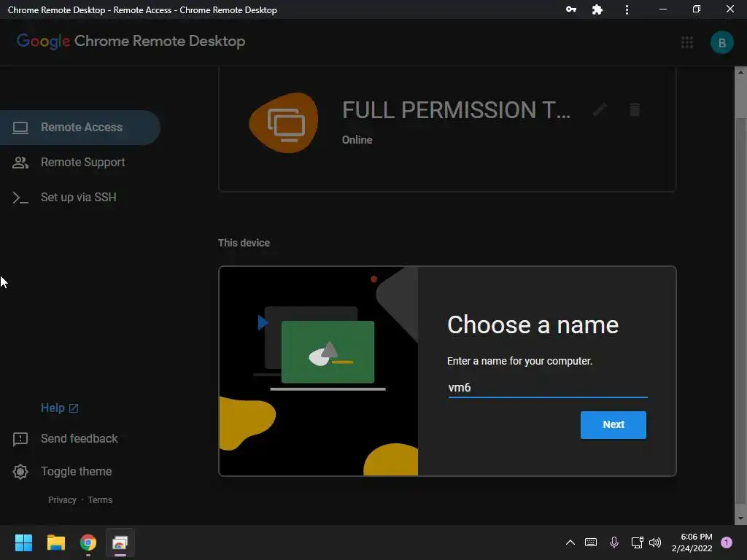747x560 pixels.
Task: Switch theme with Toggle theme
Action: point(76,472)
